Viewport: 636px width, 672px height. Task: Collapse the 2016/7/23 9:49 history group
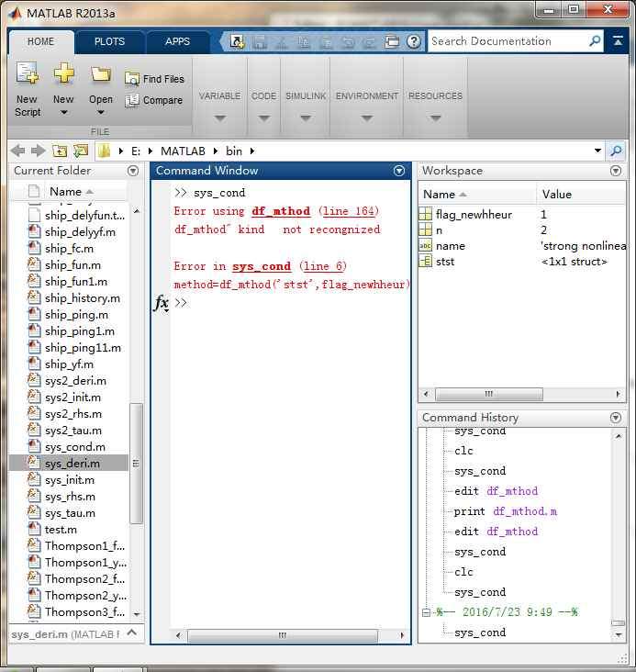(426, 612)
